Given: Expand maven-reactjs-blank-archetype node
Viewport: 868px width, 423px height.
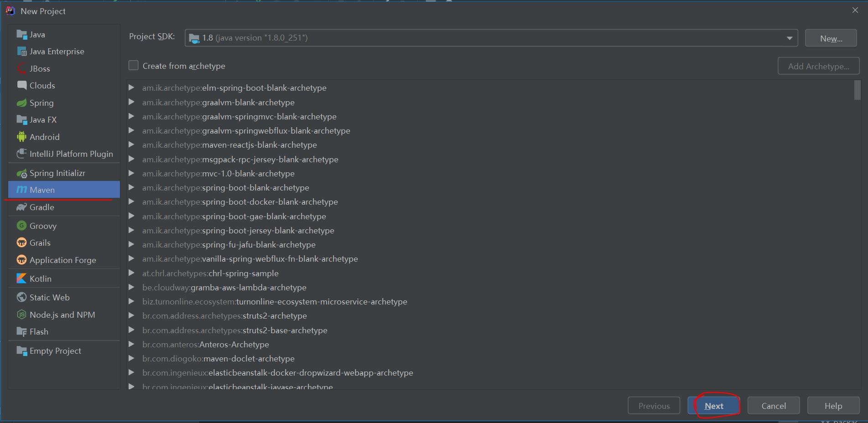Looking at the screenshot, I should click(x=131, y=144).
